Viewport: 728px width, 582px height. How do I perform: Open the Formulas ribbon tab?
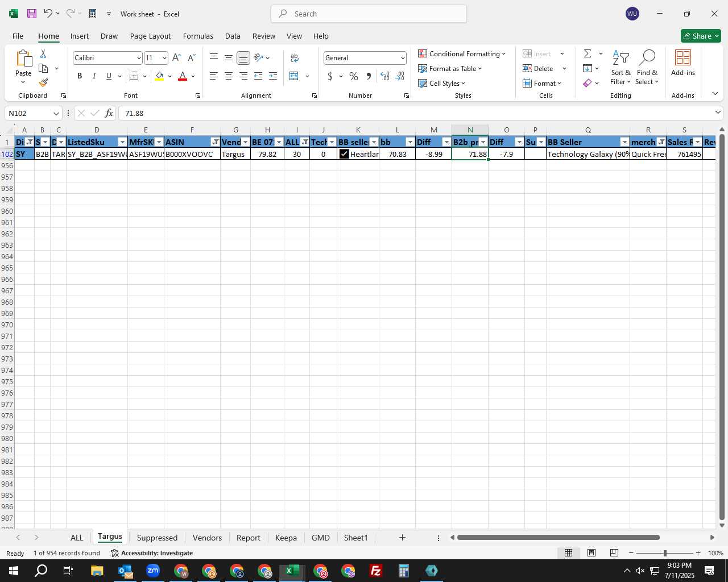tap(198, 36)
